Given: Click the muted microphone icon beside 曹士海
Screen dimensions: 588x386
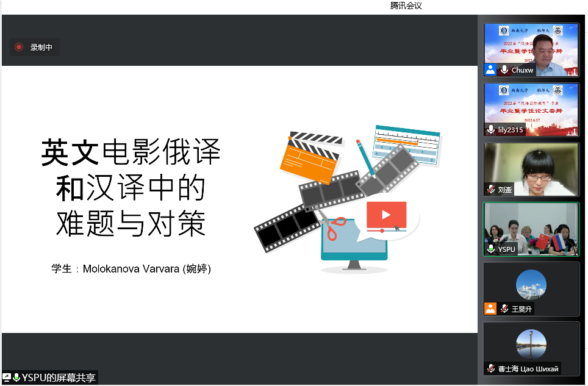Looking at the screenshot, I should point(491,368).
